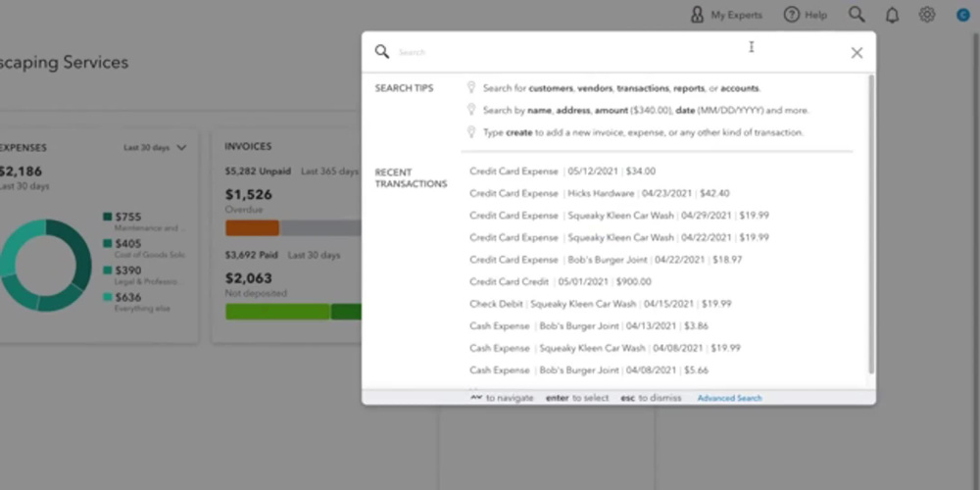Select the Hicks Hardware $42.40 transaction
The height and width of the screenshot is (490, 980).
click(x=599, y=194)
